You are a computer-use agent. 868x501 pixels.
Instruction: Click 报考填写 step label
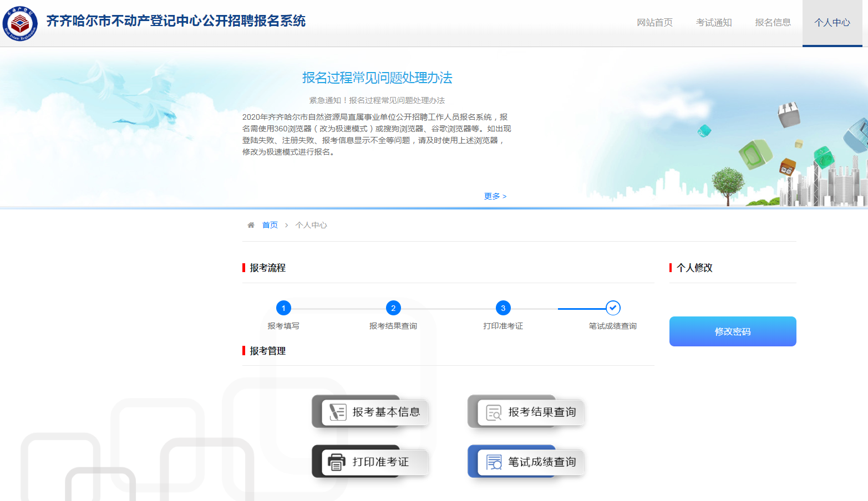[x=283, y=326]
